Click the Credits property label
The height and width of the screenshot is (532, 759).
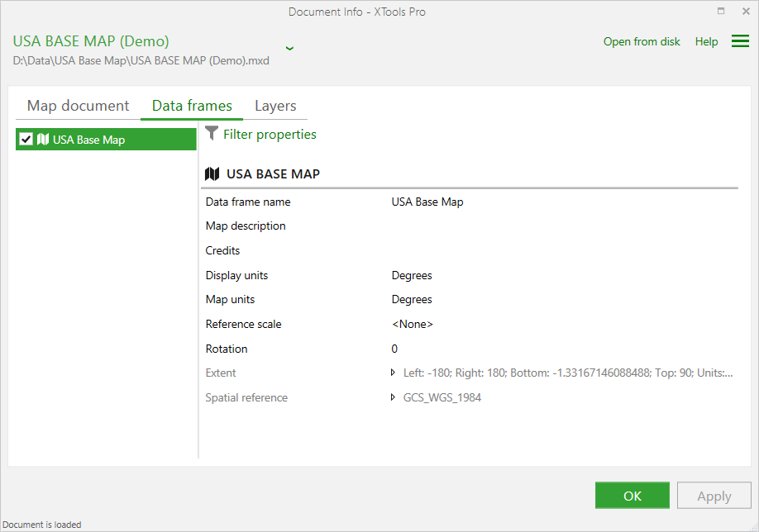222,250
